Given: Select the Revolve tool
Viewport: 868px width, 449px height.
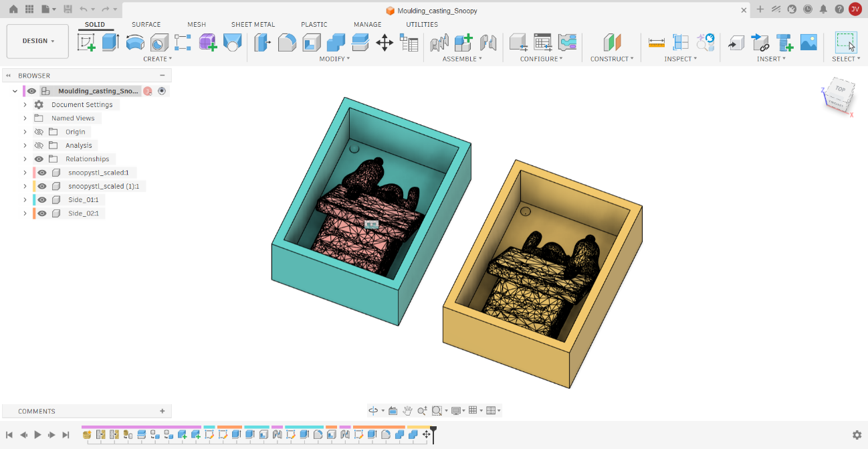Looking at the screenshot, I should pyautogui.click(x=135, y=43).
